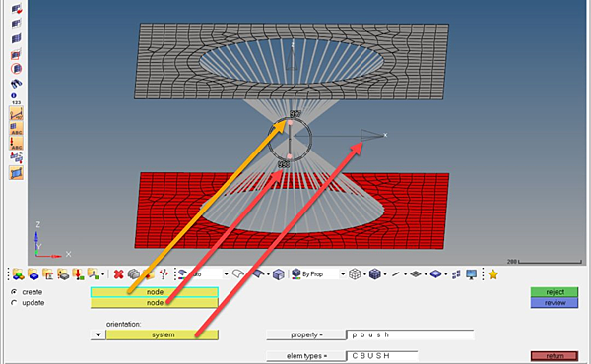Open the orientation type dropdown arrow
Screen dimensions: 591x364
(x=98, y=334)
